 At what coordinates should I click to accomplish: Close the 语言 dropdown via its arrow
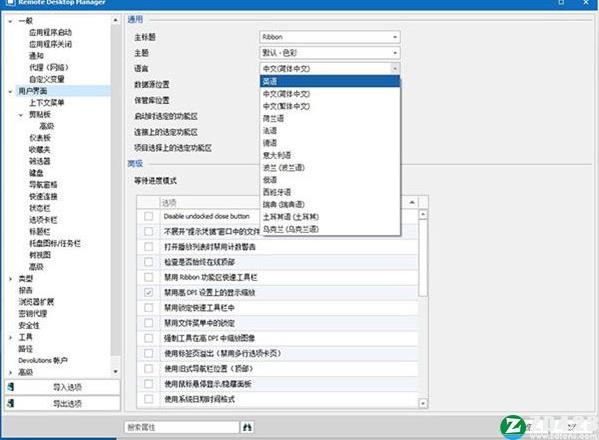[395, 68]
